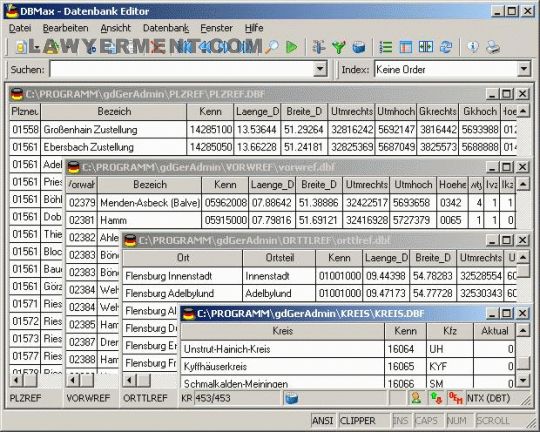Select the 'Großenhain Zustellung' cell
Screen dimensions: 540x432
[113, 130]
